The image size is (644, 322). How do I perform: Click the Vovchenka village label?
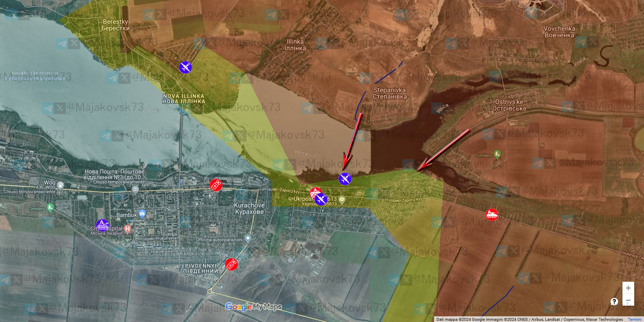[x=559, y=32]
